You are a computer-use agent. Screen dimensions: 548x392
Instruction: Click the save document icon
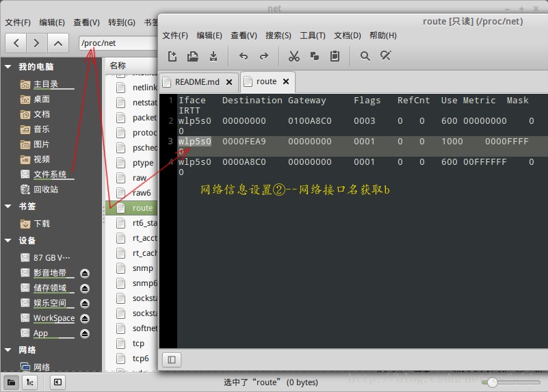click(213, 56)
